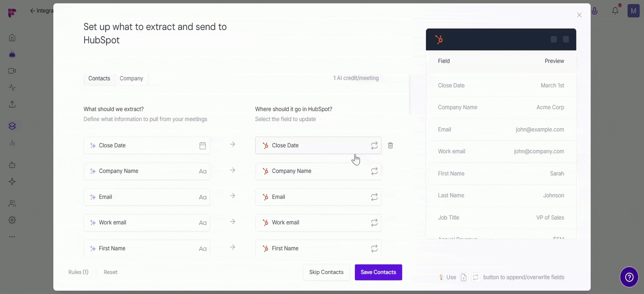The width and height of the screenshot is (644, 294).
Task: Click the app logo at top left
Action: [12, 13]
